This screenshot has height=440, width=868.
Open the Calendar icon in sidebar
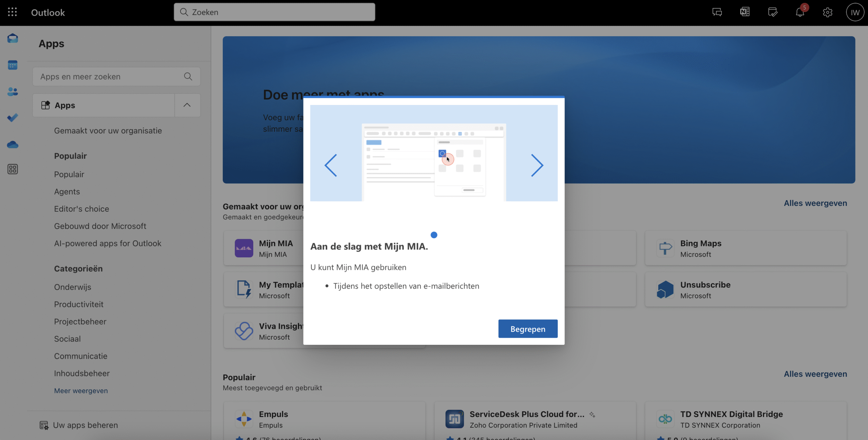tap(13, 65)
